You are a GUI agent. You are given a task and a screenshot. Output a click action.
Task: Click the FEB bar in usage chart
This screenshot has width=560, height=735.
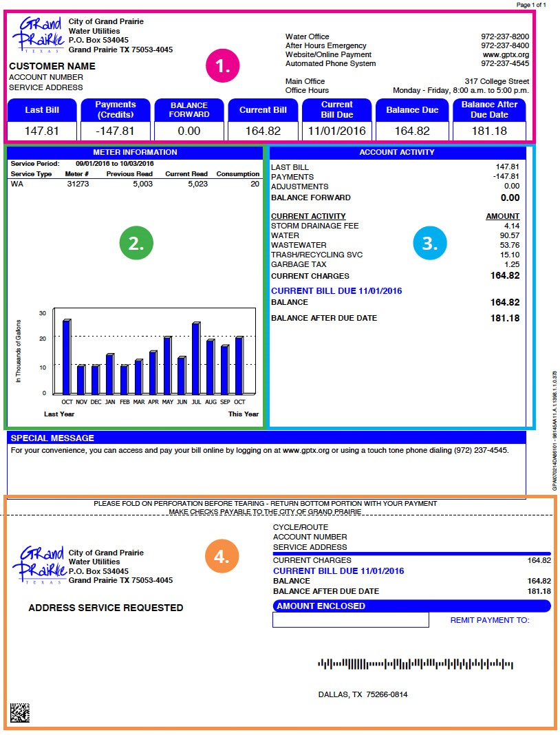pos(125,380)
